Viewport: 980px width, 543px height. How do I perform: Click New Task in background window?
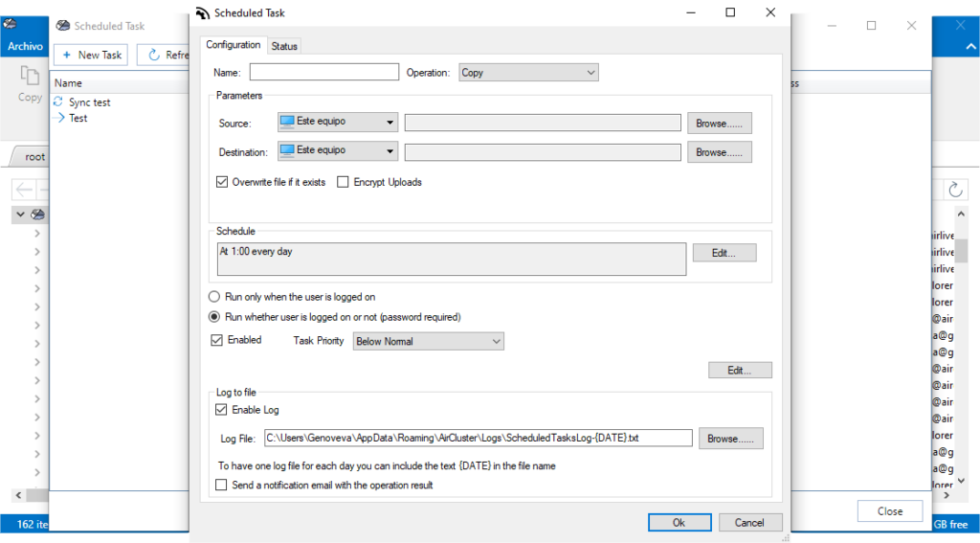coord(91,55)
